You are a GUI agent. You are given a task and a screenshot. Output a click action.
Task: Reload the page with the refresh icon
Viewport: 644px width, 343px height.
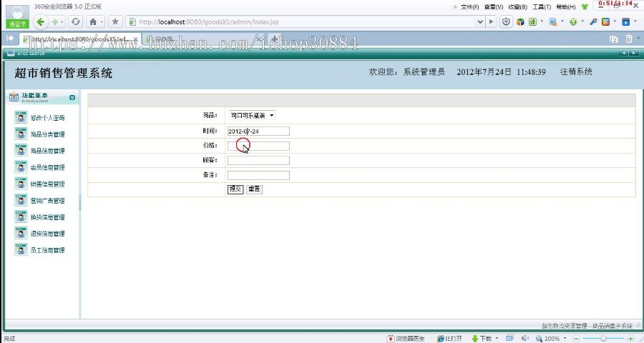[x=75, y=21]
